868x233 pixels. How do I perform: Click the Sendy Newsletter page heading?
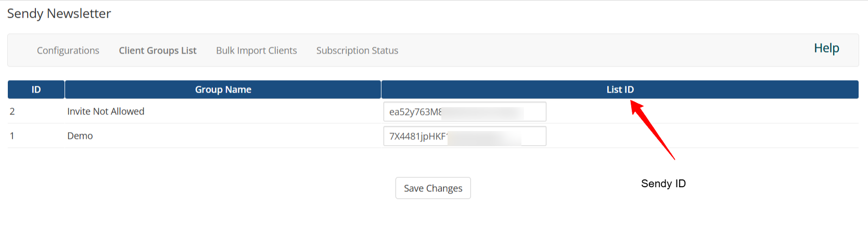point(59,14)
